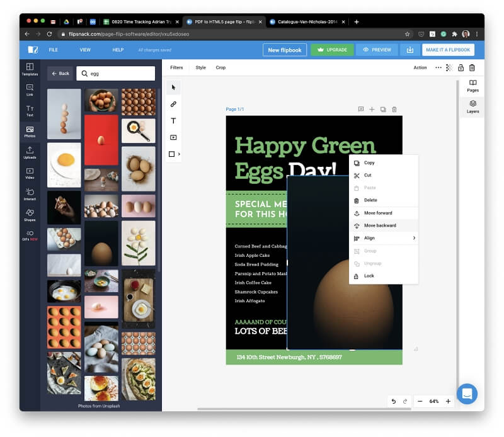Choose Move backward from context menu
This screenshot has width=504, height=437.
384,225
